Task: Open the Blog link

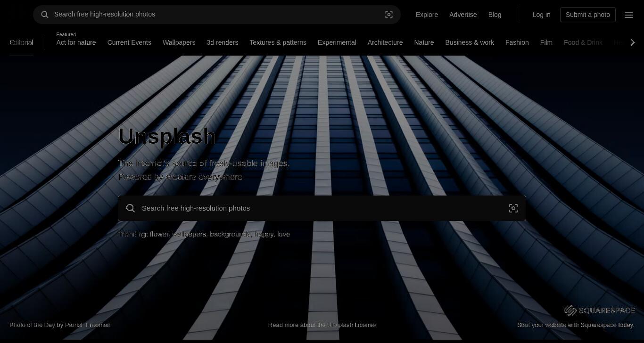Action: [495, 15]
